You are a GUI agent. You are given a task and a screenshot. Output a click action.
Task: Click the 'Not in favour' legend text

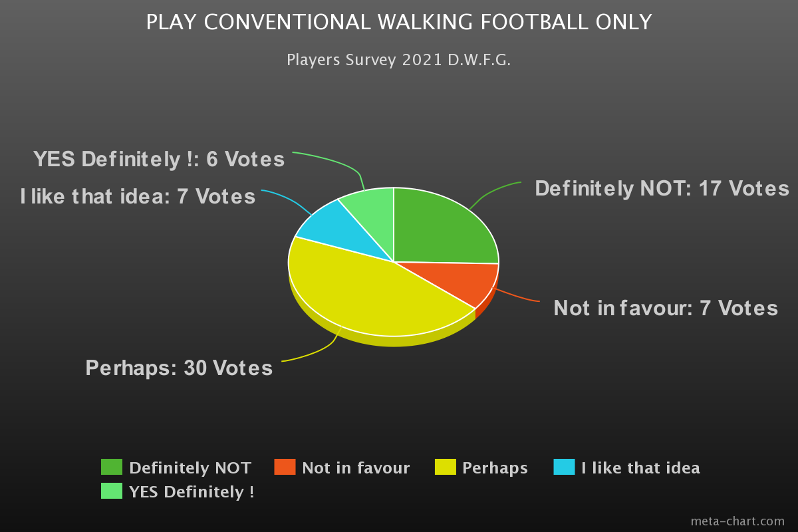point(356,468)
